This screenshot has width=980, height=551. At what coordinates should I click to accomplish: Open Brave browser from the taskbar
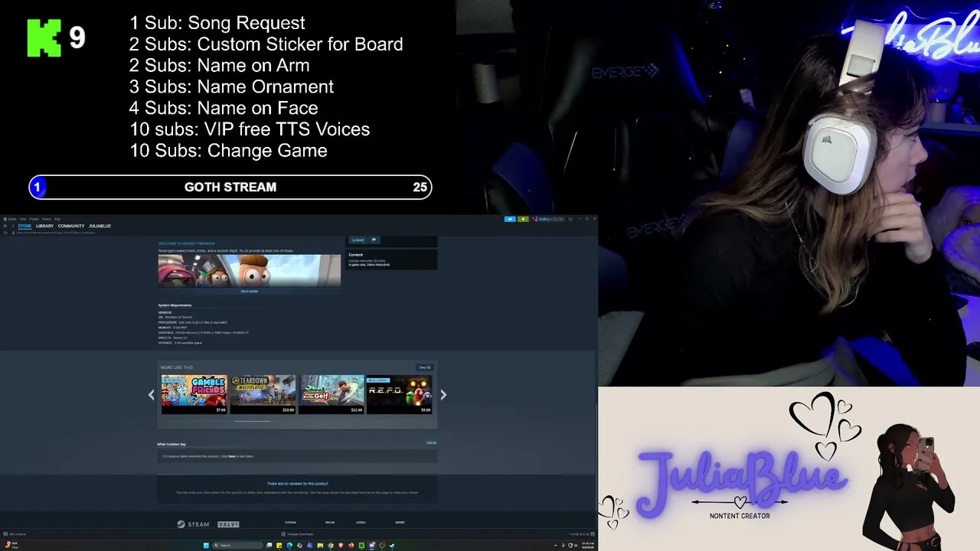(341, 545)
